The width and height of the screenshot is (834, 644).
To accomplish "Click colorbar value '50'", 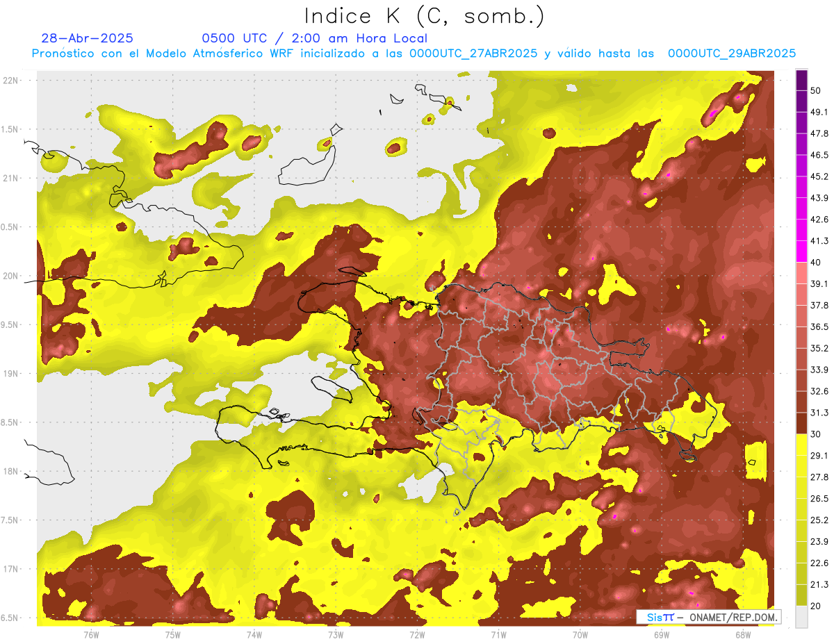I will click(x=817, y=91).
